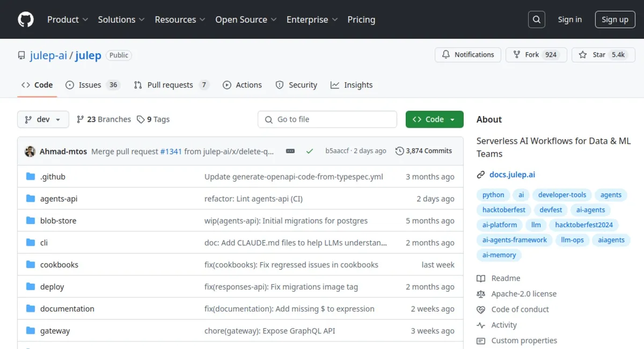Switch to the Actions tab
644x349 pixels.
[x=242, y=85]
